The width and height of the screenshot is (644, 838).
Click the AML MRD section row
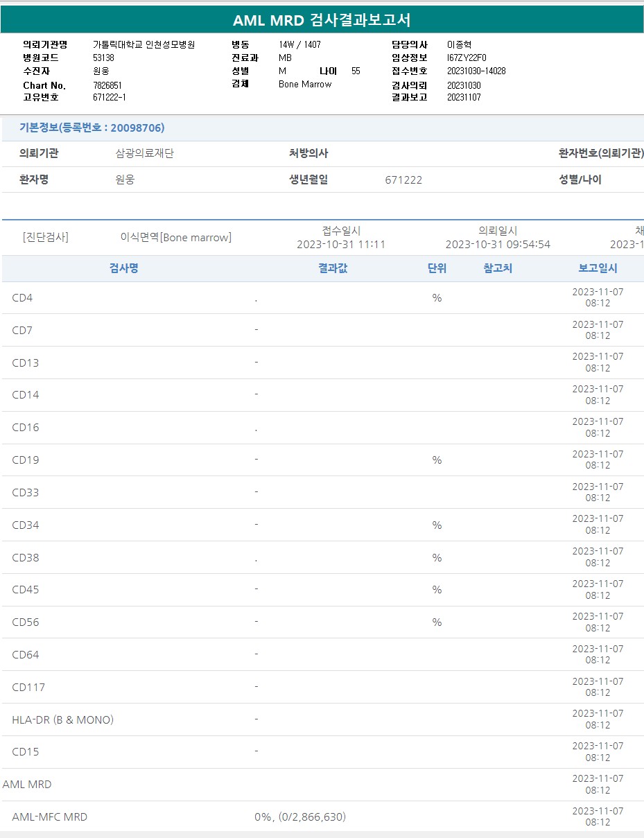(322, 785)
